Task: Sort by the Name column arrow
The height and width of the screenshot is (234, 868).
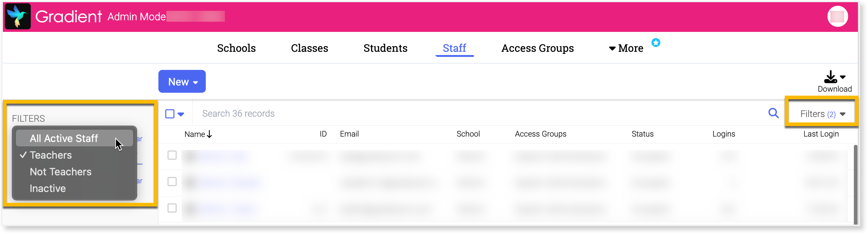Action: 209,134
